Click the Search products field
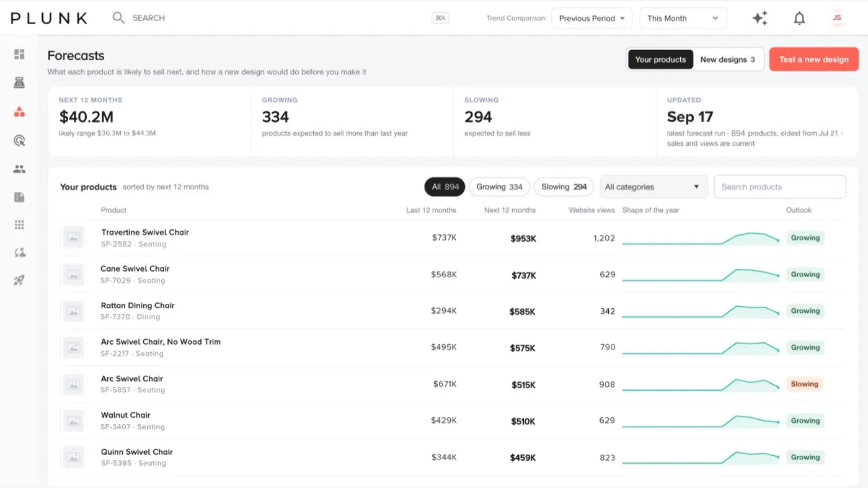Image resolution: width=868 pixels, height=488 pixels. click(780, 187)
